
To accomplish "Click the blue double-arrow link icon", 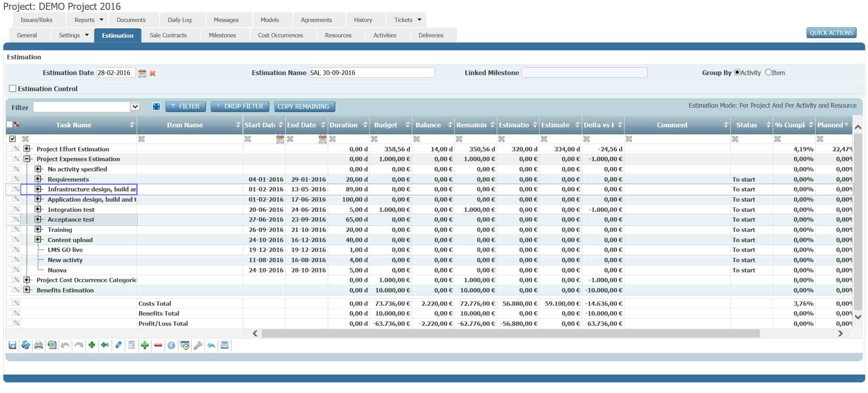I will [x=118, y=345].
